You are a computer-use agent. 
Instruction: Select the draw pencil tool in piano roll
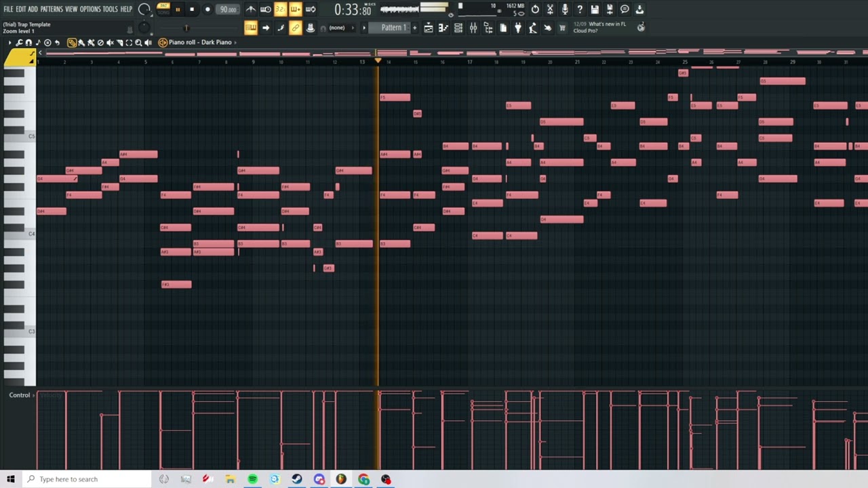coord(72,43)
